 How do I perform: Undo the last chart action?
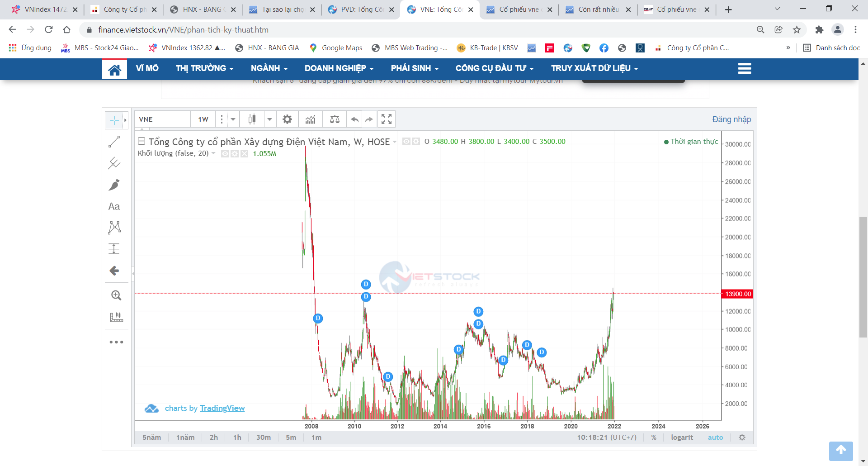(x=355, y=119)
